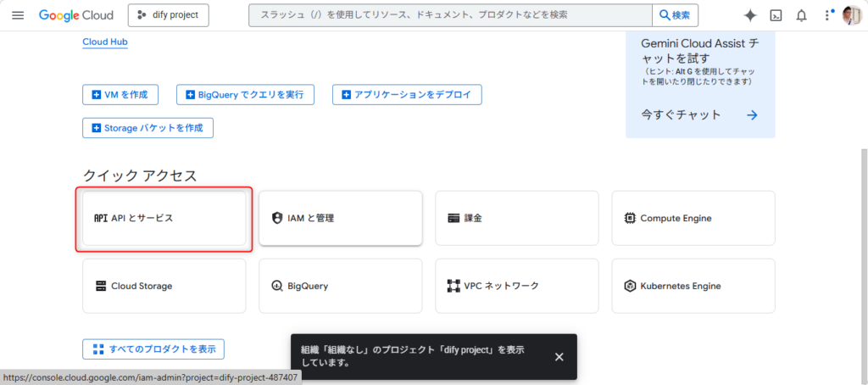Click アプリケーションをデプロイ button
This screenshot has height=385, width=868.
click(407, 94)
